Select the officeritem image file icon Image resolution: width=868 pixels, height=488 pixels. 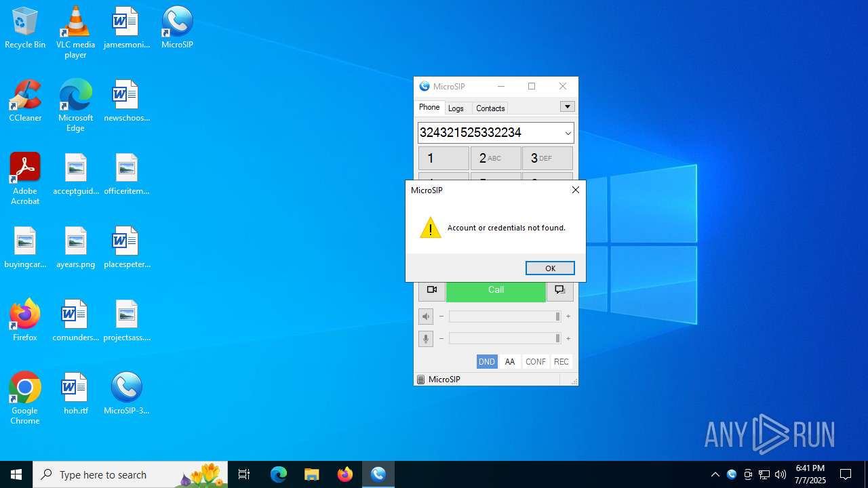(126, 175)
